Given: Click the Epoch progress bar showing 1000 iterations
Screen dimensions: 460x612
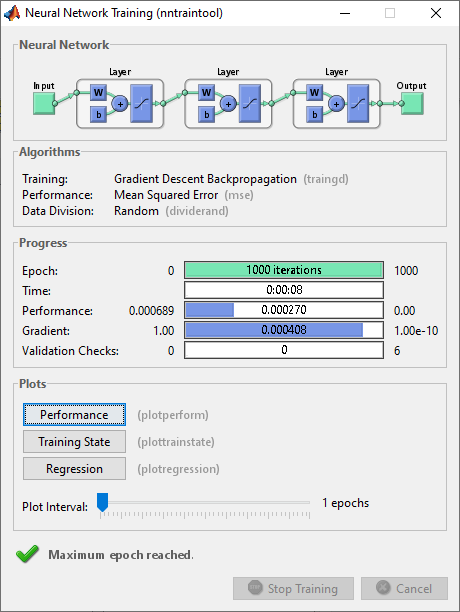Looking at the screenshot, I should click(x=284, y=270).
